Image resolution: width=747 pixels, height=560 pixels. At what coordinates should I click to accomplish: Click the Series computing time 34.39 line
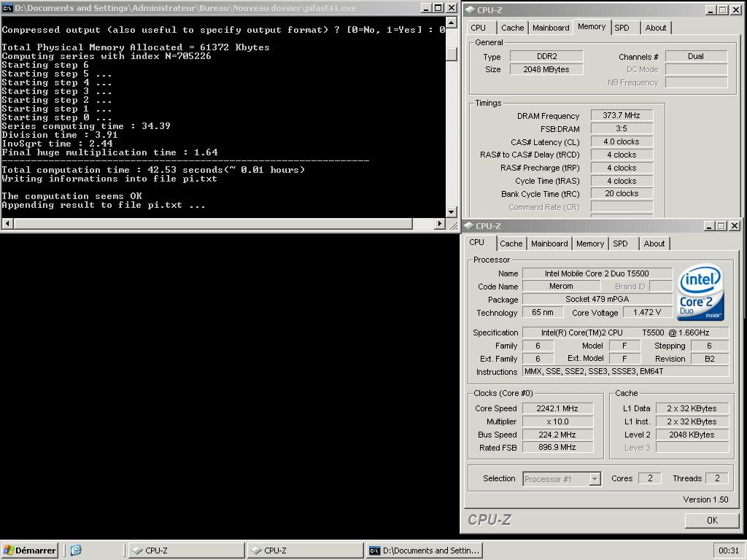click(86, 126)
